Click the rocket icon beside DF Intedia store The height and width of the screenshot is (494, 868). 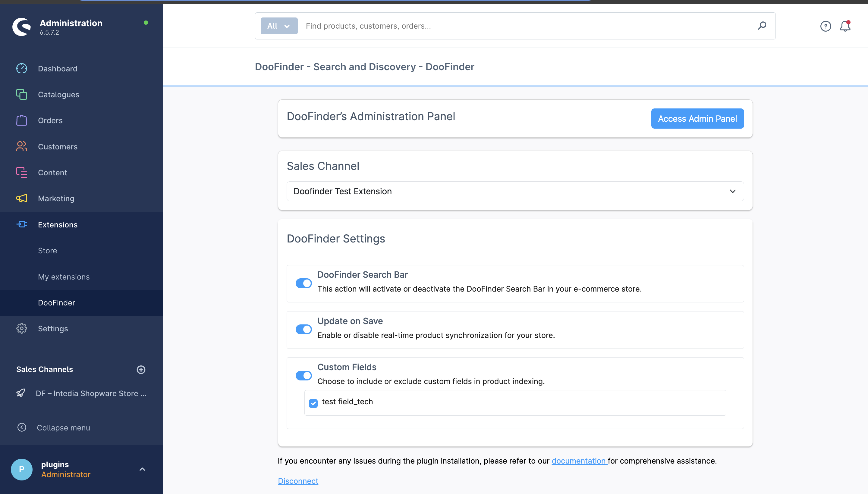tap(21, 393)
